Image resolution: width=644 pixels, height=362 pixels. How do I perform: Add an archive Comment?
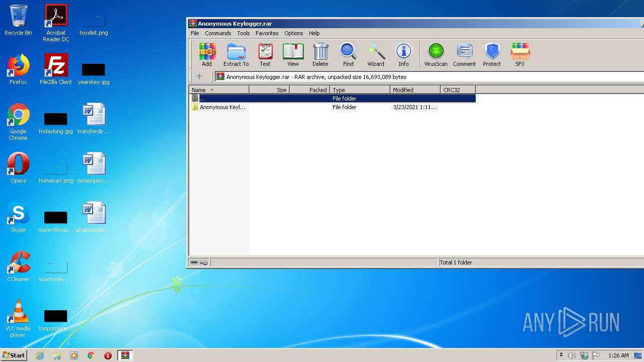(464, 54)
